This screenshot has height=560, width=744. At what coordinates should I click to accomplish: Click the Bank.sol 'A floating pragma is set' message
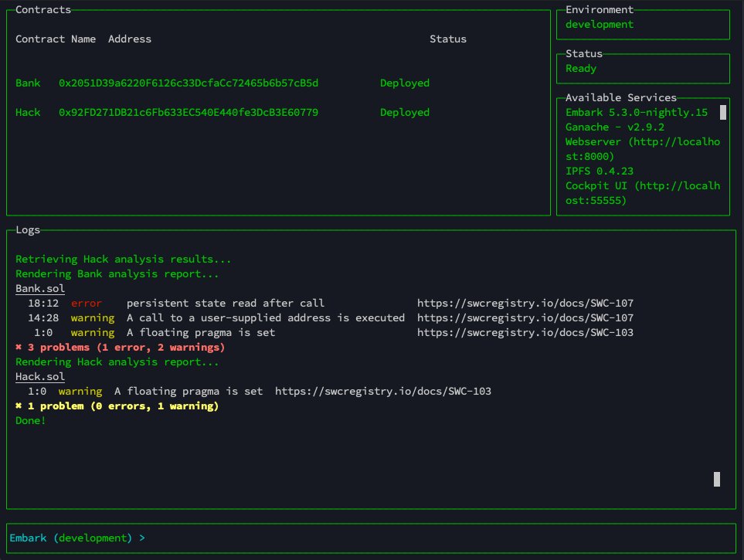click(x=201, y=332)
